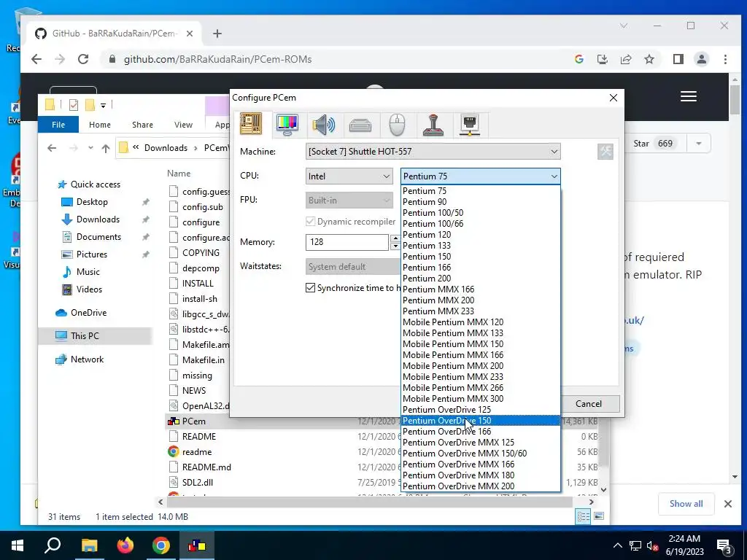
Task: Open a new Chrome tab
Action: click(x=217, y=34)
